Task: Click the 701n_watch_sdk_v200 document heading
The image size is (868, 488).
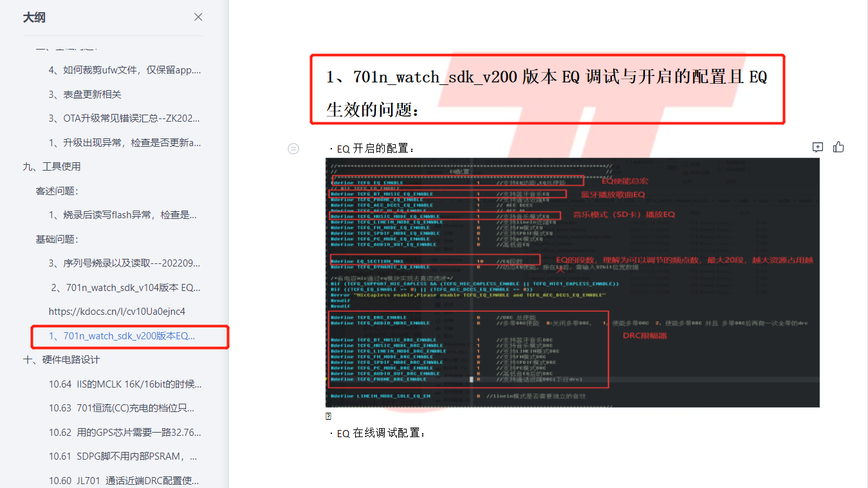Action: [547, 93]
